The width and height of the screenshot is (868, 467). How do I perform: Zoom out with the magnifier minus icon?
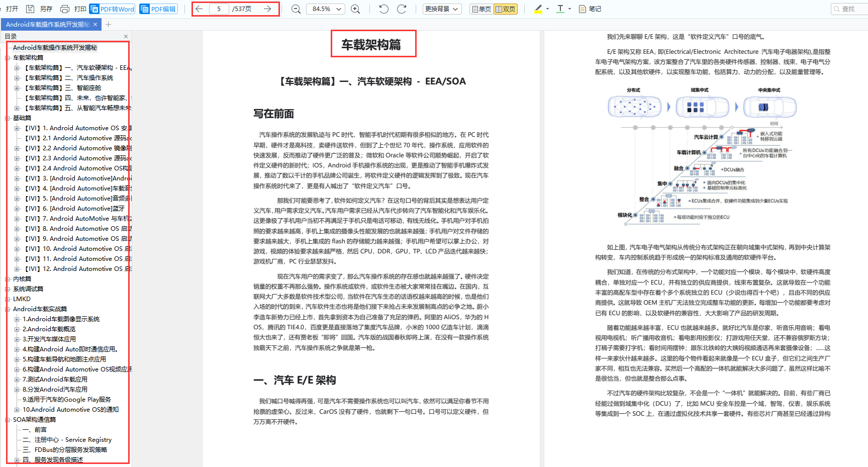tap(296, 9)
